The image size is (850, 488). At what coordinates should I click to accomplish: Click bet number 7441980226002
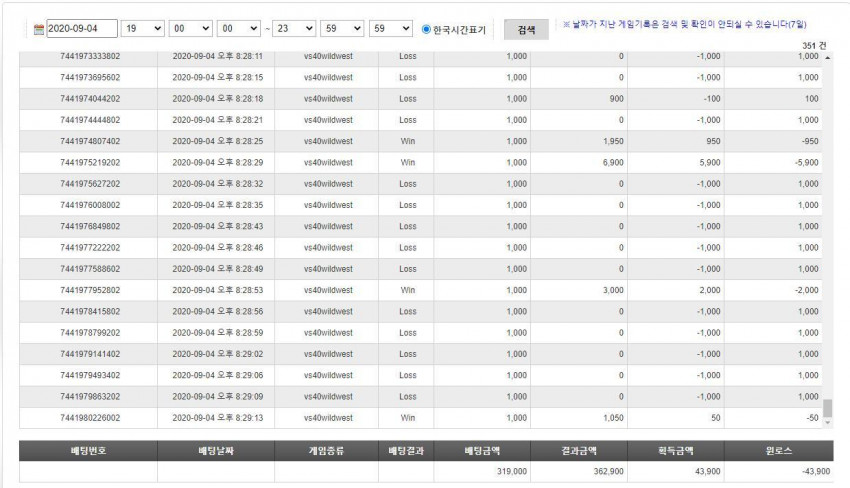coord(90,418)
